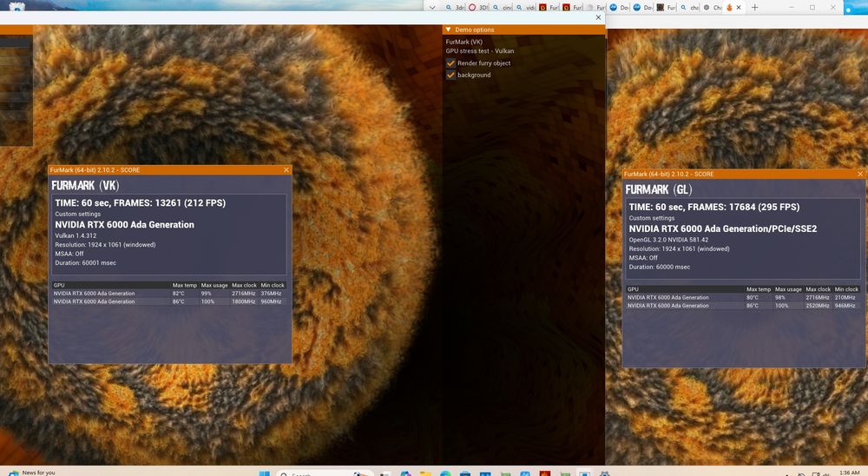The width and height of the screenshot is (868, 476).
Task: Switch to the "Ch" tab with gray globe icon
Action: 713,7
